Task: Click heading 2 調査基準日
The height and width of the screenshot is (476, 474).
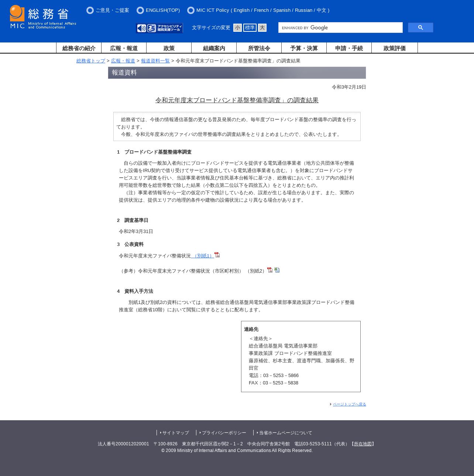Action: (133, 220)
